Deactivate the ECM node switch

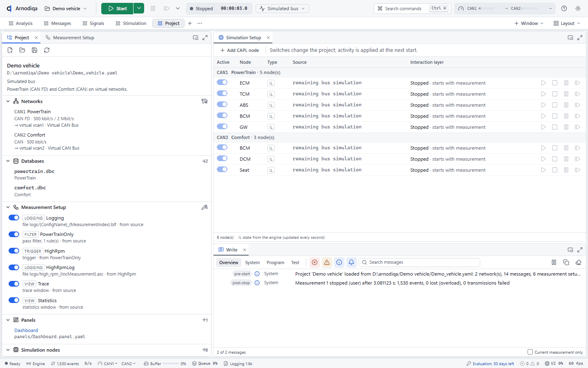pyautogui.click(x=222, y=83)
